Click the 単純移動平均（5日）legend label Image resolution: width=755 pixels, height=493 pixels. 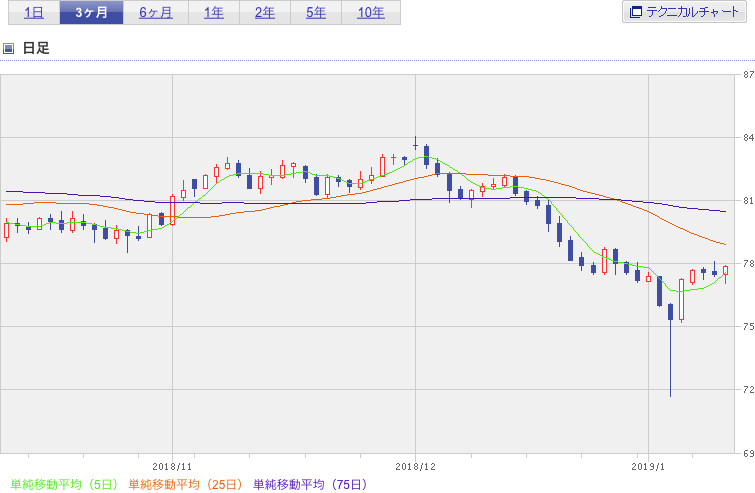point(64,484)
